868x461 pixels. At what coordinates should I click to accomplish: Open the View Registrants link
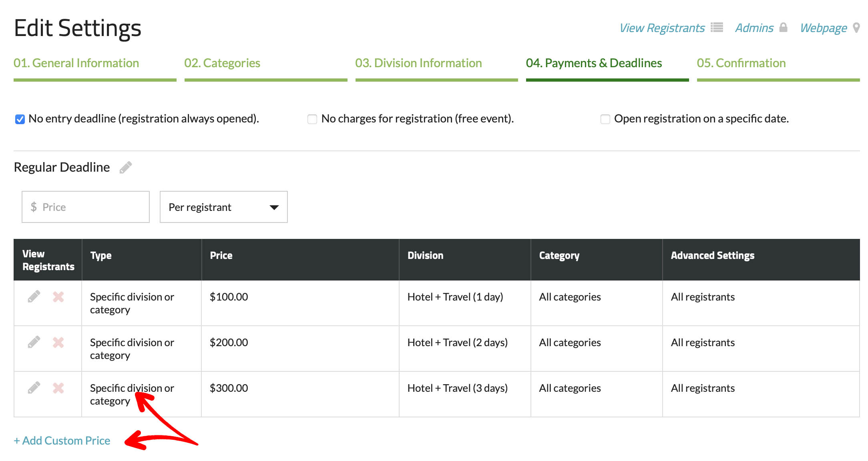pyautogui.click(x=662, y=28)
